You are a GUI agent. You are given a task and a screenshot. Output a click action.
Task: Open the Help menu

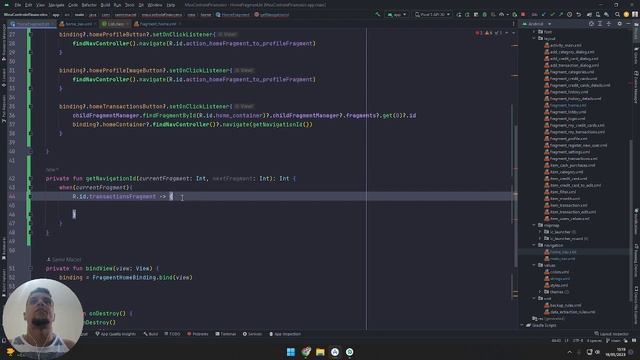pyautogui.click(x=171, y=5)
